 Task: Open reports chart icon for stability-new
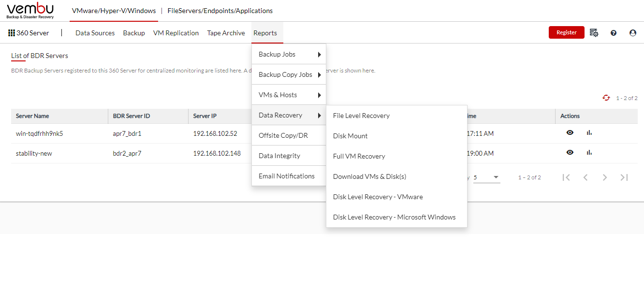click(x=589, y=152)
